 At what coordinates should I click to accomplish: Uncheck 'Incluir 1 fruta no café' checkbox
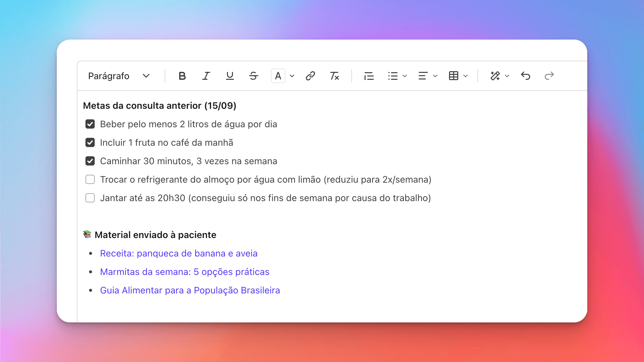click(x=90, y=142)
